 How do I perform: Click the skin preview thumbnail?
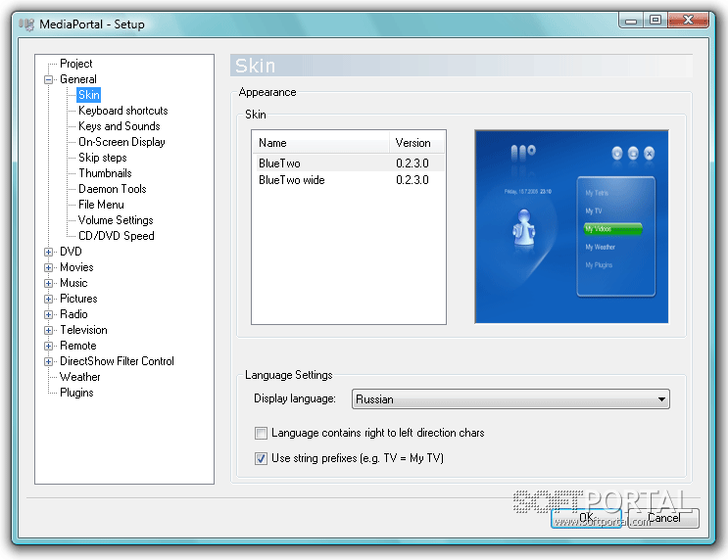click(571, 226)
